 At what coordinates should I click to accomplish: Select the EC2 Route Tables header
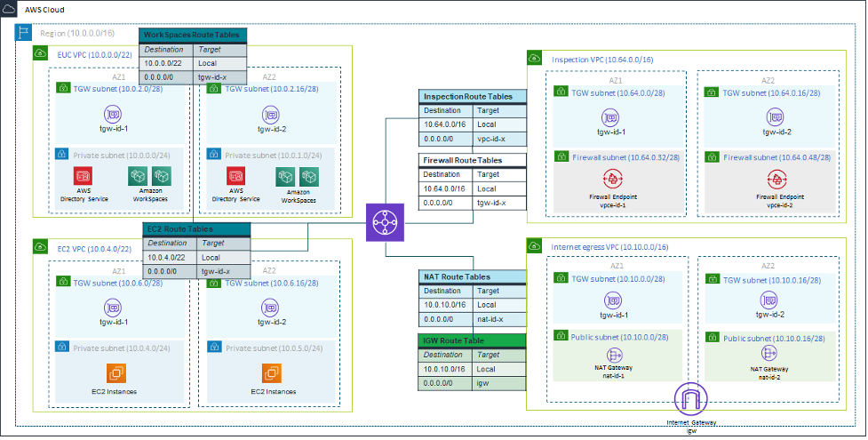pos(195,228)
